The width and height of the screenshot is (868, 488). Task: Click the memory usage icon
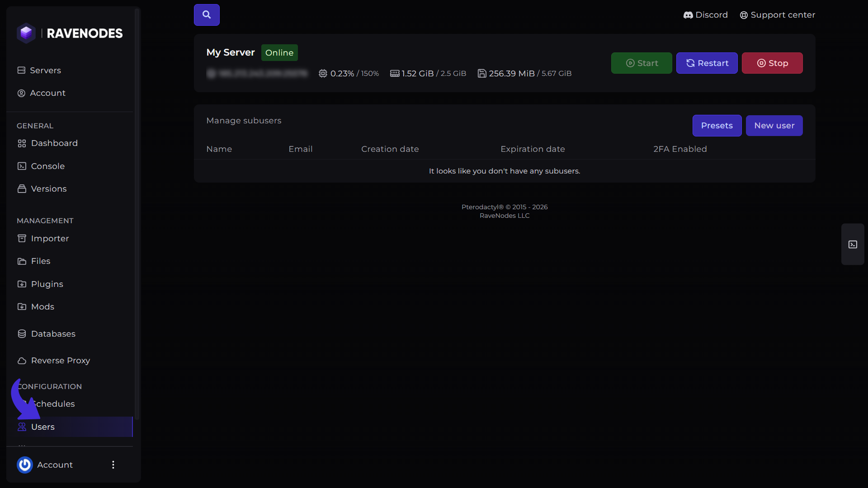tap(395, 74)
